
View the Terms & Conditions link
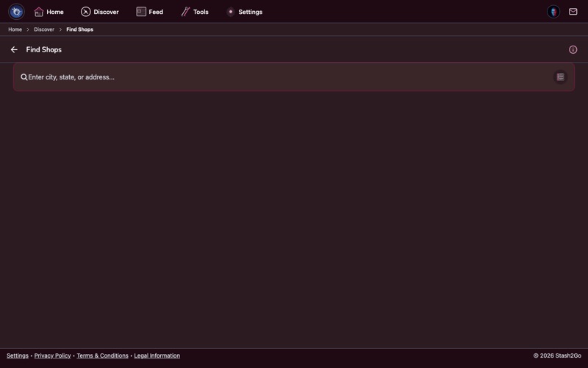pos(102,355)
